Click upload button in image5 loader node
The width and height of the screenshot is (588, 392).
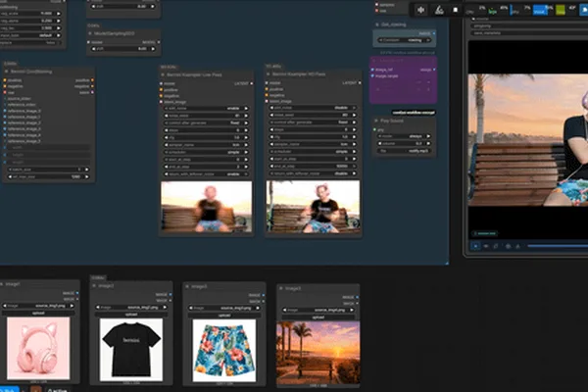tap(318, 318)
